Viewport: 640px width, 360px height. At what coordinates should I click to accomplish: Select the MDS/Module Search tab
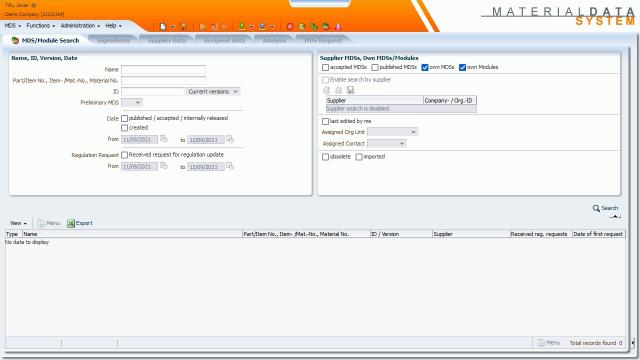45,40
